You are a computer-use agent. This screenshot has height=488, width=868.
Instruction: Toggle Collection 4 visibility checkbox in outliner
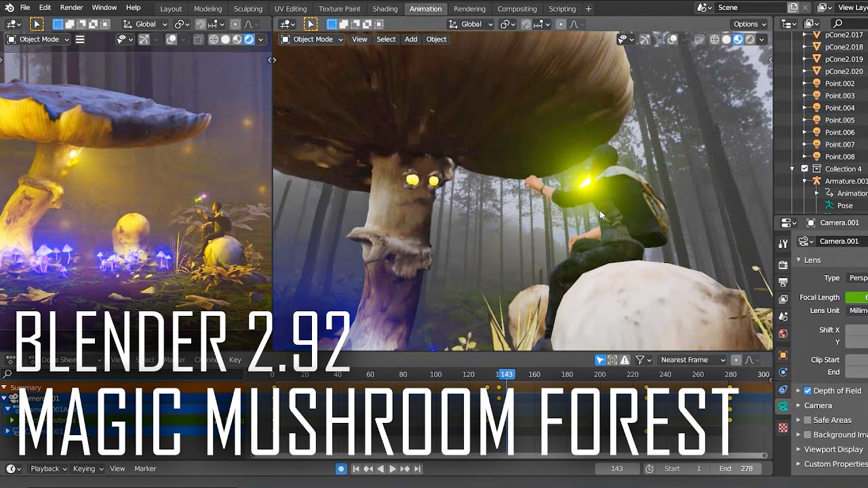[805, 169]
